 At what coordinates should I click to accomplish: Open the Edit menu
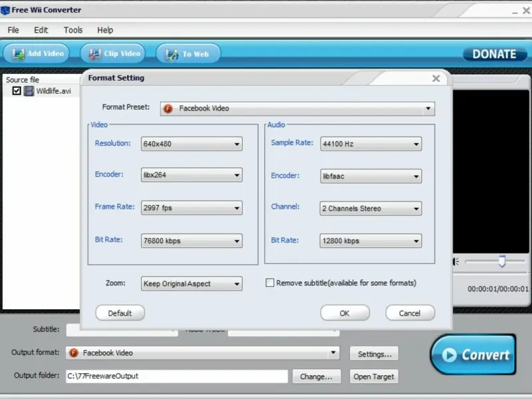41,30
